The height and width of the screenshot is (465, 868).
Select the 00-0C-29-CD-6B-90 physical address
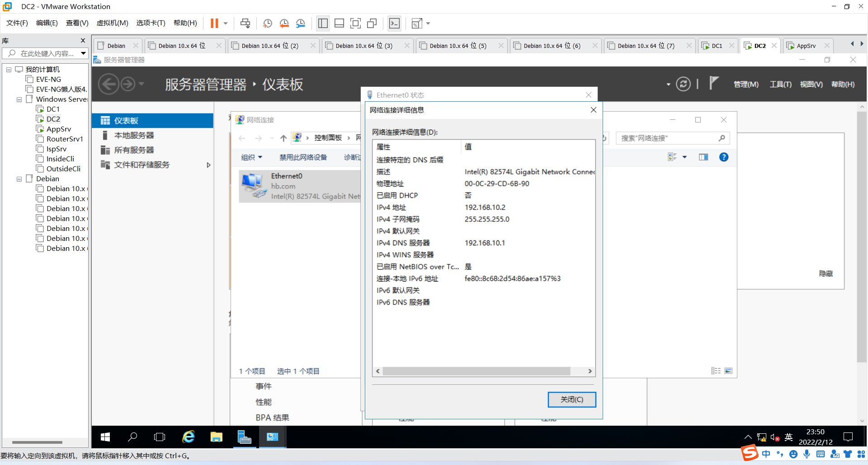click(x=497, y=183)
